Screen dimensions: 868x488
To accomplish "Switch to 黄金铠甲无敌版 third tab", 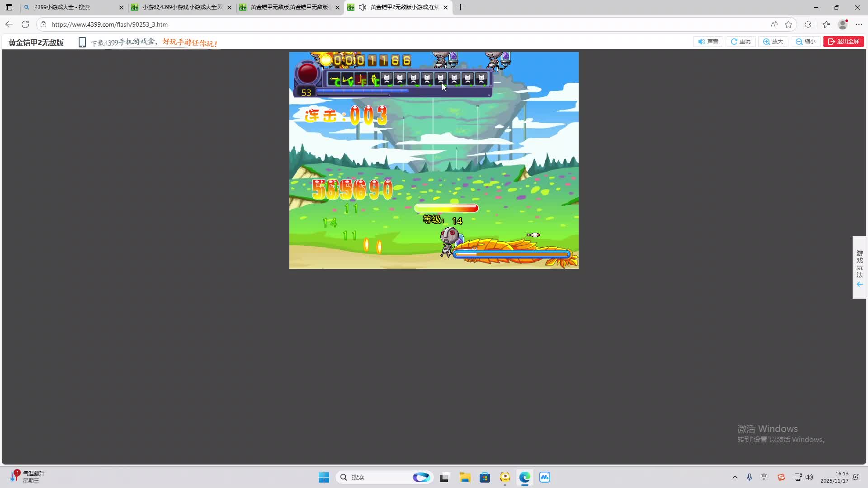I will [289, 7].
